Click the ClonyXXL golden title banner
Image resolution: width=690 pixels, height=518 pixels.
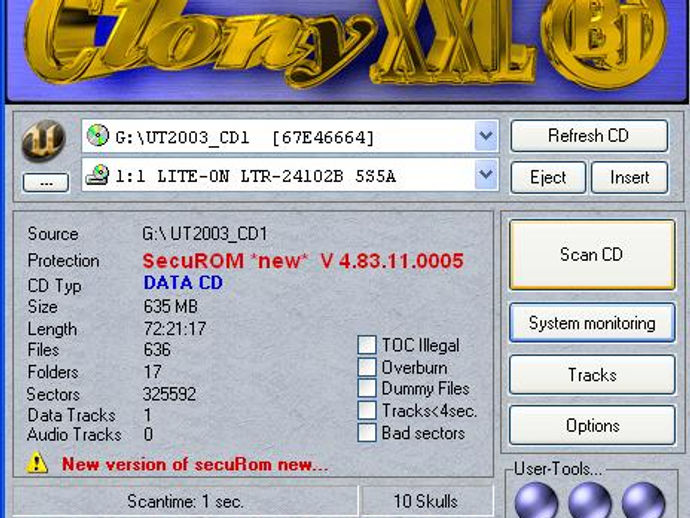[x=282, y=42]
